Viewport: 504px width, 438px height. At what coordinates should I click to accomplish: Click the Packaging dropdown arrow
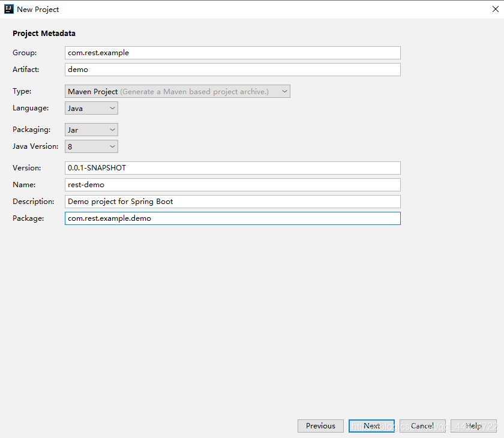point(112,130)
